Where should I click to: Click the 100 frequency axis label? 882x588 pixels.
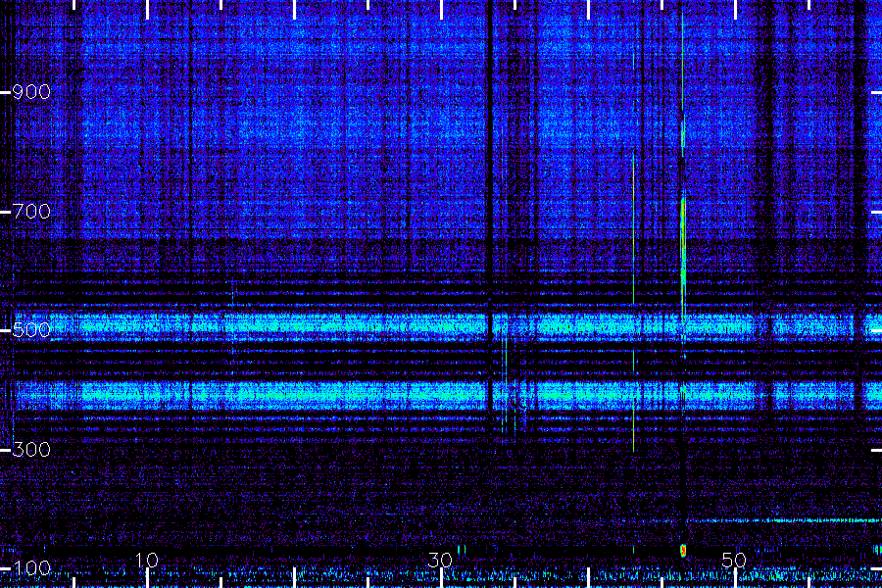coord(31,568)
